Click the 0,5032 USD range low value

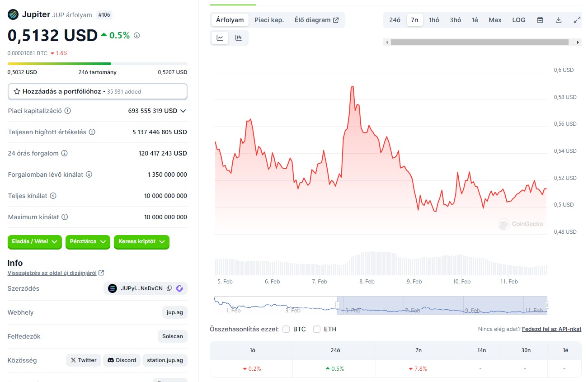(23, 72)
